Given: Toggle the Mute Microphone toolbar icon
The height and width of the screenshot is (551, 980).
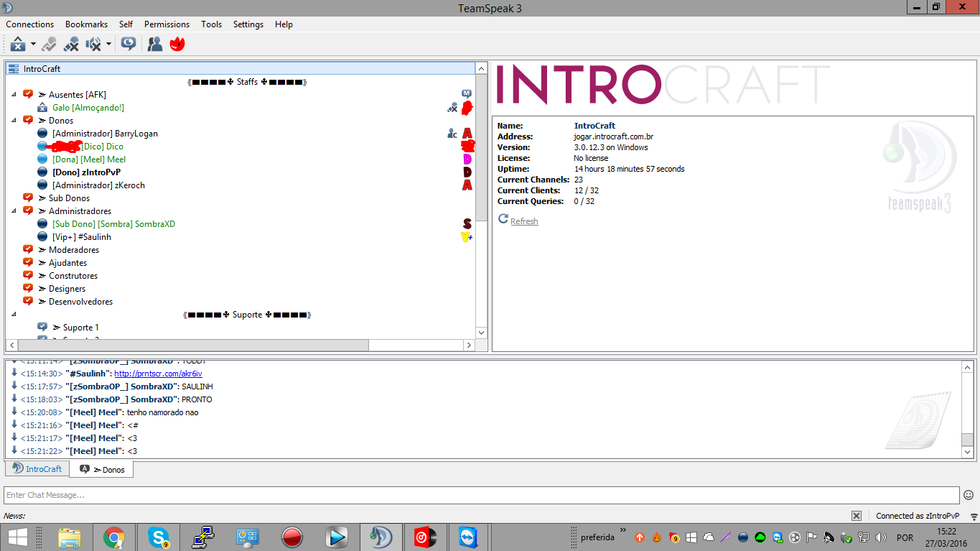Looking at the screenshot, I should point(71,45).
